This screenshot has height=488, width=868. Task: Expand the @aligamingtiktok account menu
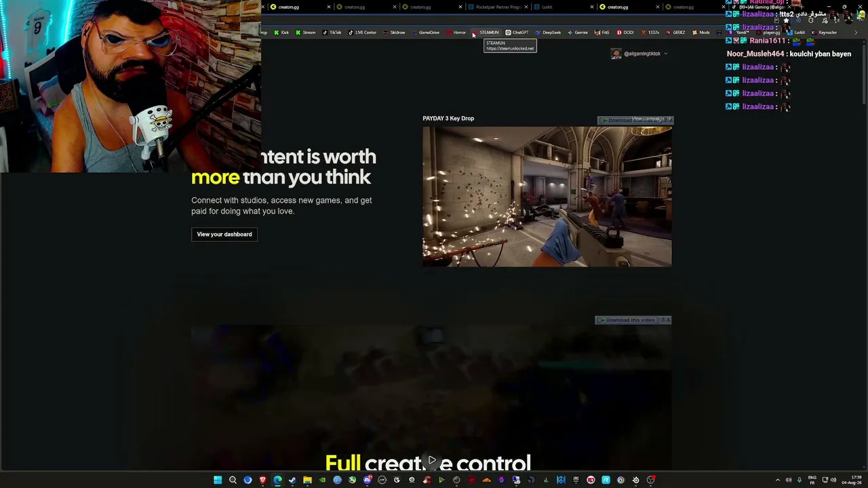(x=665, y=54)
